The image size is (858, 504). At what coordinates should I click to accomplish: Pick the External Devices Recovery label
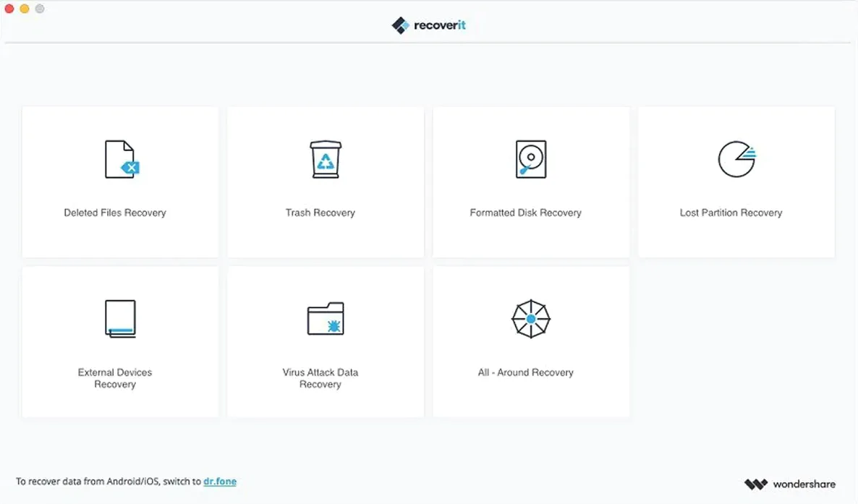click(x=115, y=378)
